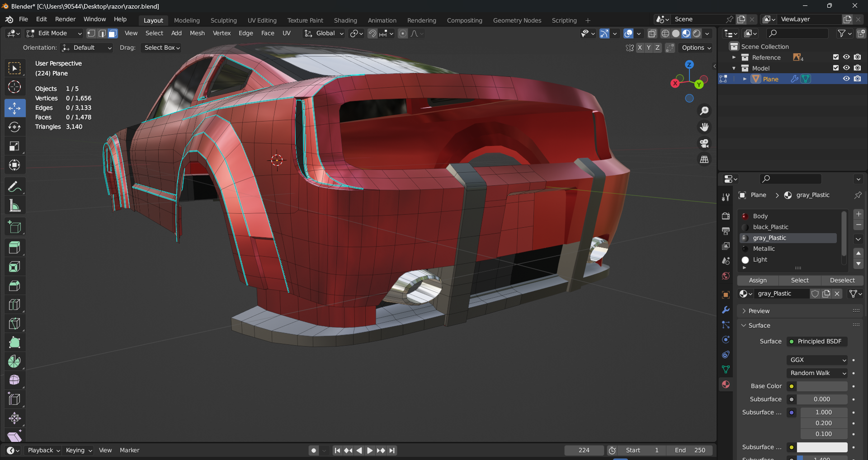Image resolution: width=868 pixels, height=460 pixels.
Task: Open the Edit Mode dropdown
Action: tap(54, 33)
